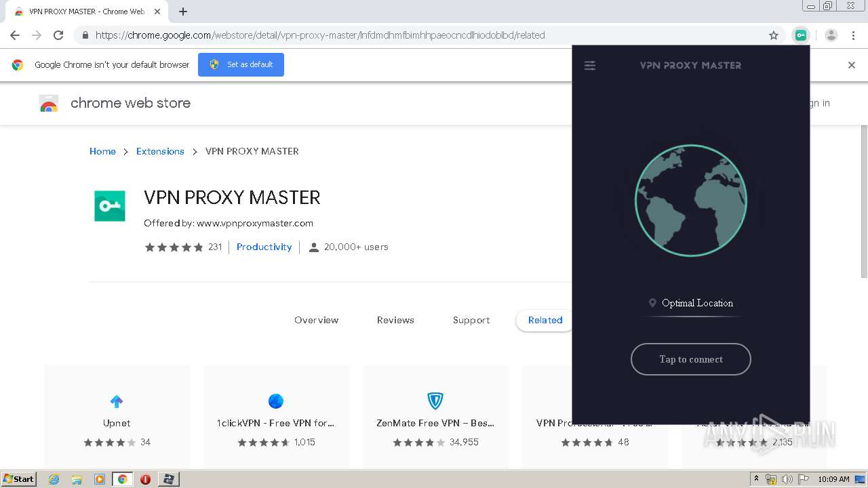Dismiss the default browser notification bar
Viewport: 868px width, 488px height.
852,65
